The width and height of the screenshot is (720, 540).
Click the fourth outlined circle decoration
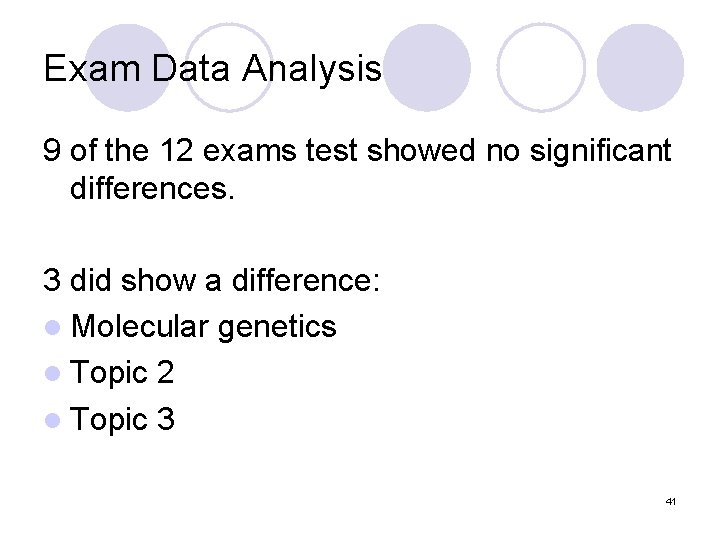[541, 67]
